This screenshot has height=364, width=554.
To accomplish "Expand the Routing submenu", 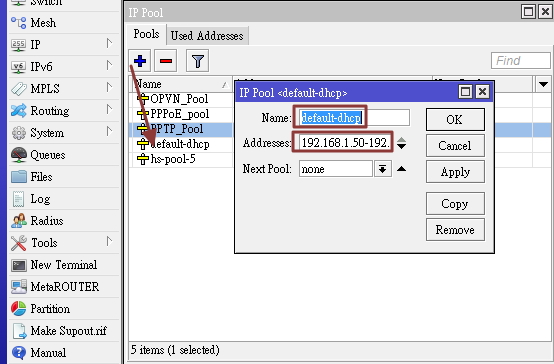I will click(110, 110).
